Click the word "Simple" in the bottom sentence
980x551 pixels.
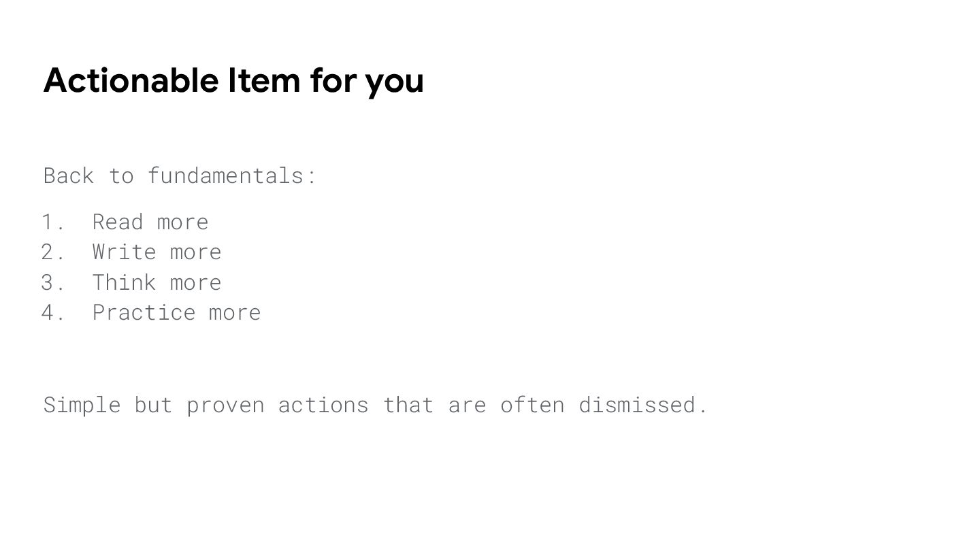(82, 405)
